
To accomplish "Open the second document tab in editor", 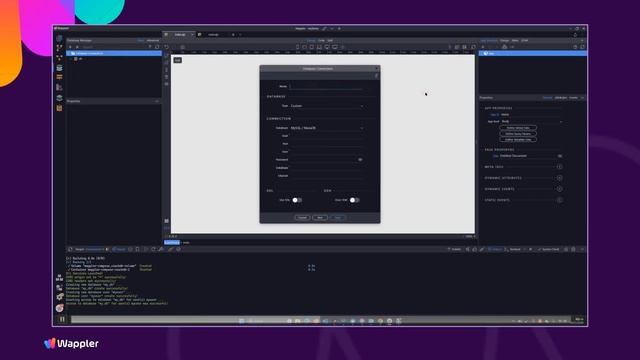I will point(213,35).
